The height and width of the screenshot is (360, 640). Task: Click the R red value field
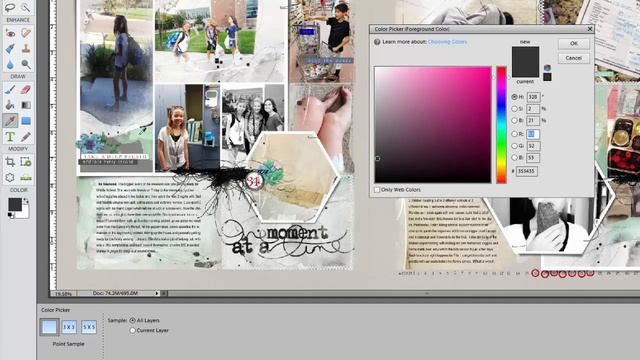tap(533, 134)
